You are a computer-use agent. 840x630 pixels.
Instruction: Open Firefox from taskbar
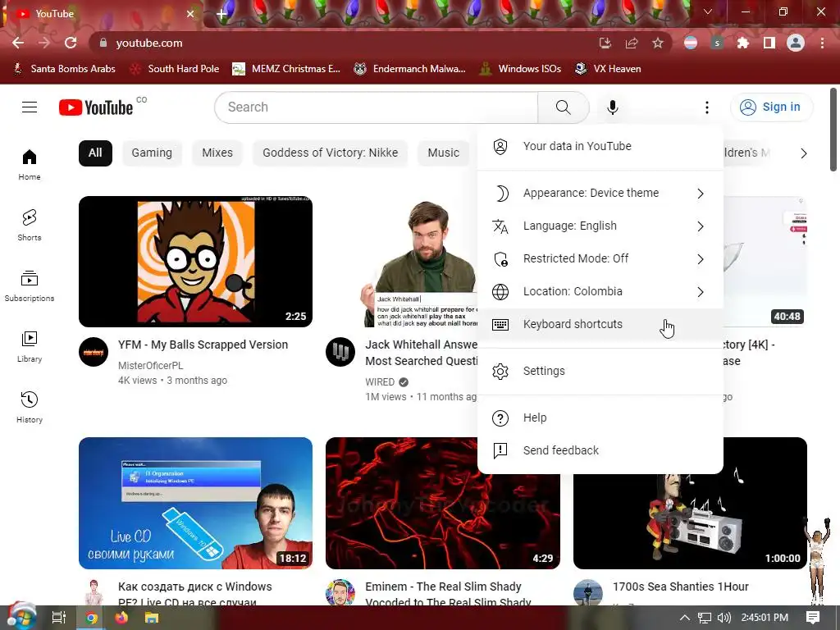[121, 618]
